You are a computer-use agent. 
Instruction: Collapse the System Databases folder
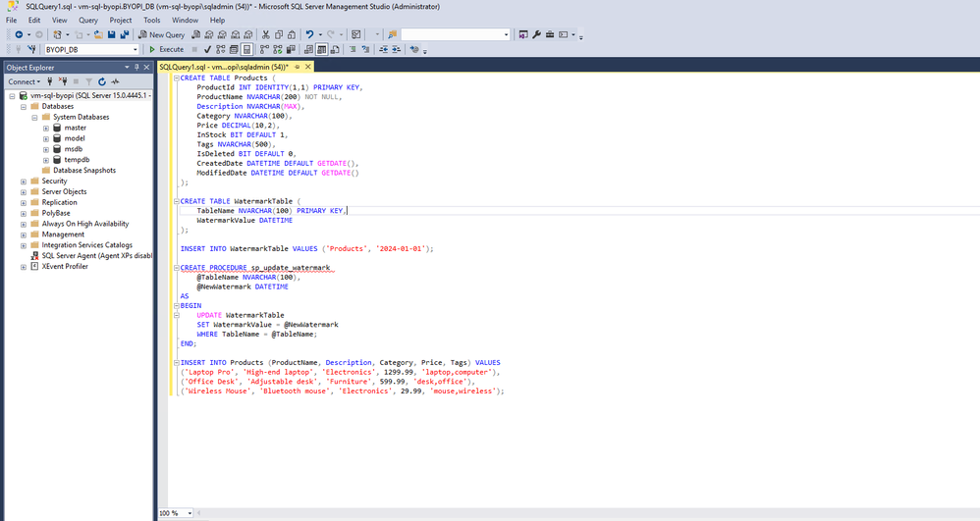(34, 117)
